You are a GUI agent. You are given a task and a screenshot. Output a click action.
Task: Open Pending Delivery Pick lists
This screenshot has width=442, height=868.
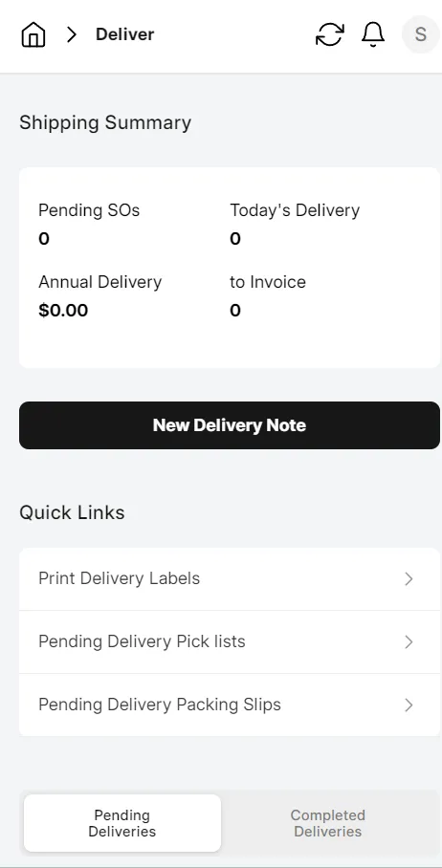point(230,642)
